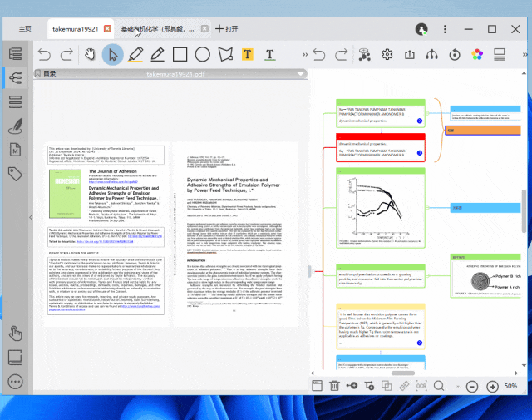Click the 打开 open file button
This screenshot has height=420, width=532.
(x=227, y=28)
